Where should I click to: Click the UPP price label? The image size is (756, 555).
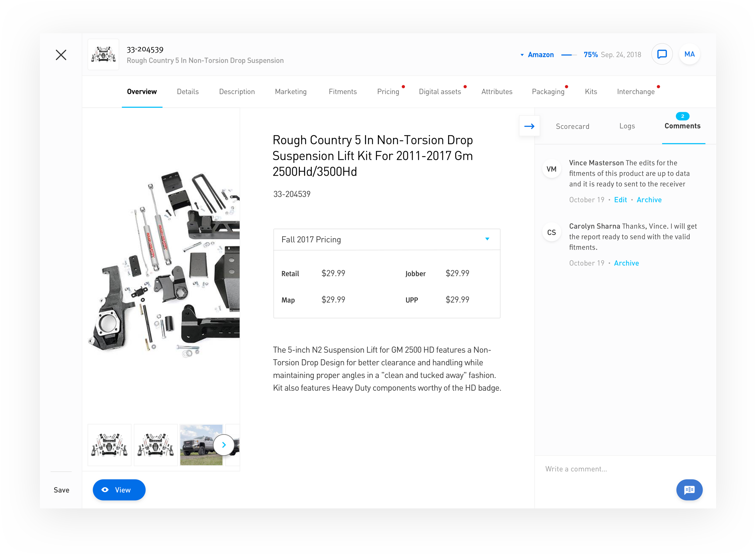point(411,300)
